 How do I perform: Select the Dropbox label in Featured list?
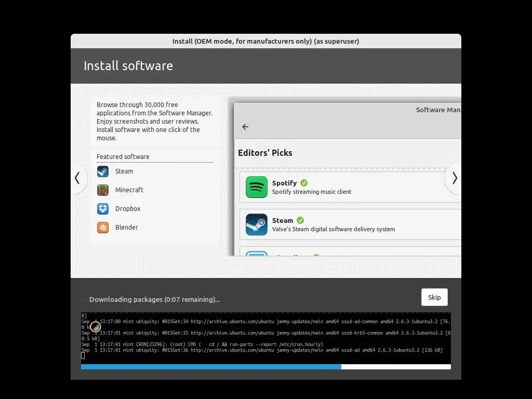(128, 209)
